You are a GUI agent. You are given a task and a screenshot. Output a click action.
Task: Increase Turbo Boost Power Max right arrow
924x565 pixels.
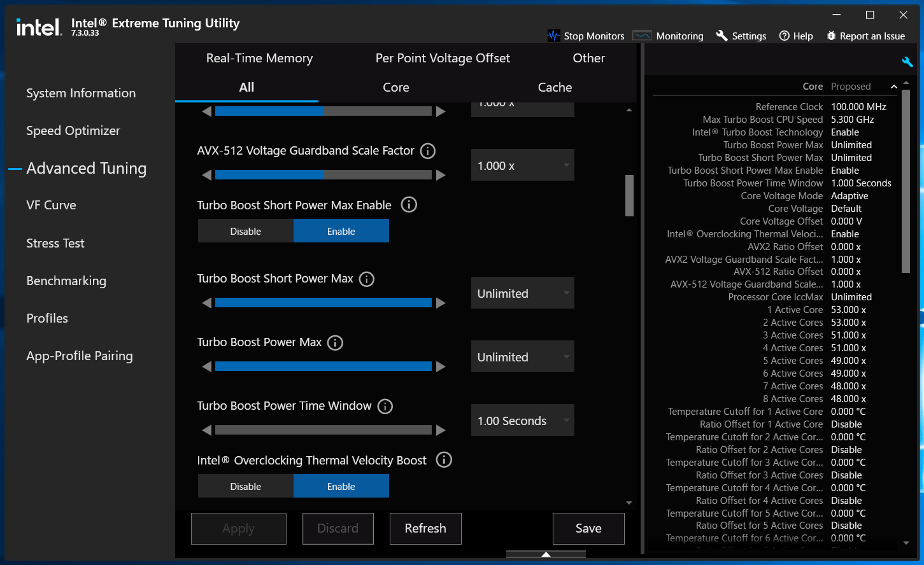click(441, 366)
